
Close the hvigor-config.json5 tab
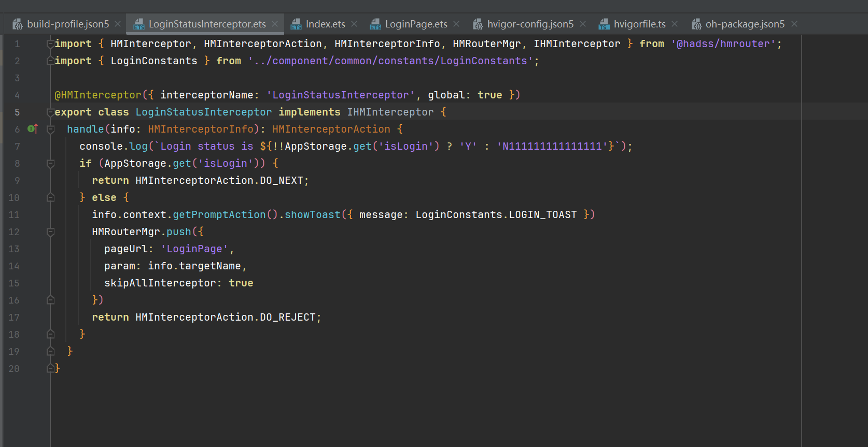click(x=583, y=24)
